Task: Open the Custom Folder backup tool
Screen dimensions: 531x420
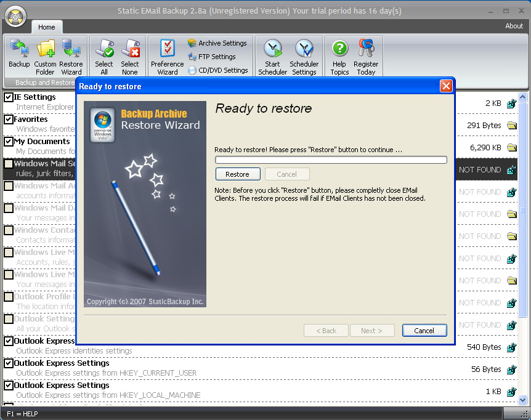Action: 45,55
